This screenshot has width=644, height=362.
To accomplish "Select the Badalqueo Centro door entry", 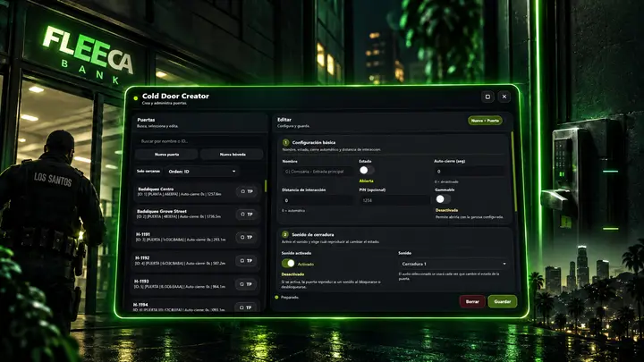I will (x=198, y=191).
